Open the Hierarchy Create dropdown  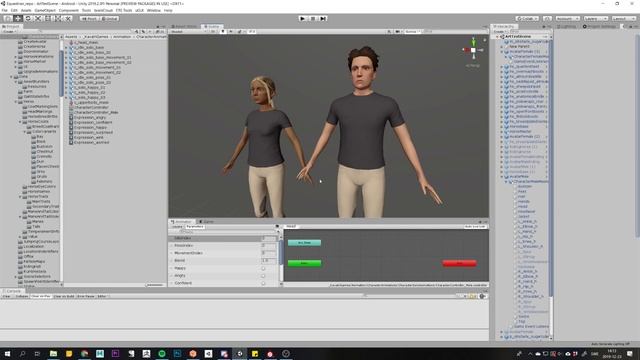point(500,31)
